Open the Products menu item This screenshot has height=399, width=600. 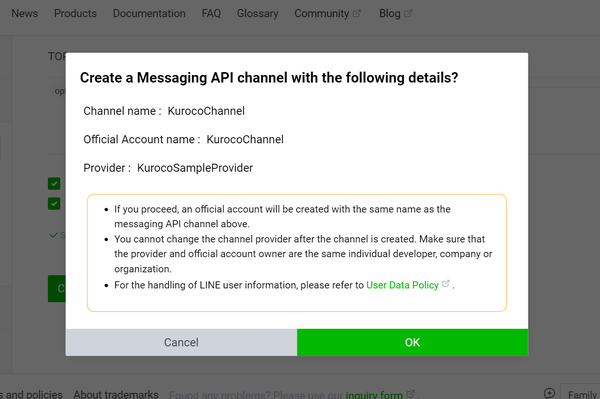click(x=75, y=13)
